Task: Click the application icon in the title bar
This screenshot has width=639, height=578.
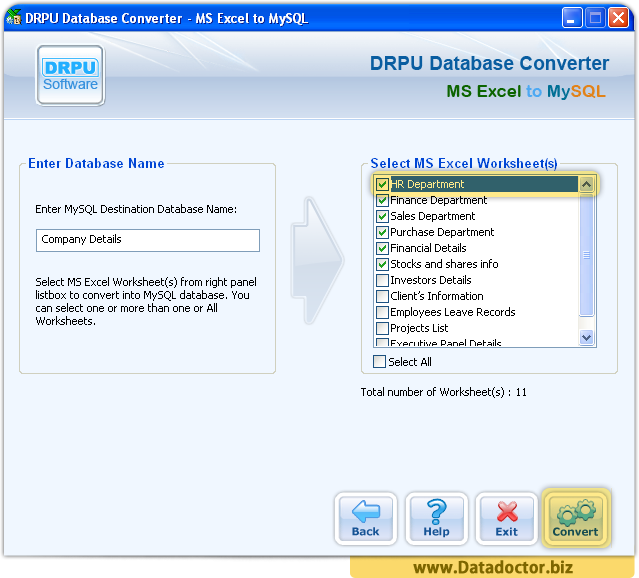Action: click(x=14, y=17)
